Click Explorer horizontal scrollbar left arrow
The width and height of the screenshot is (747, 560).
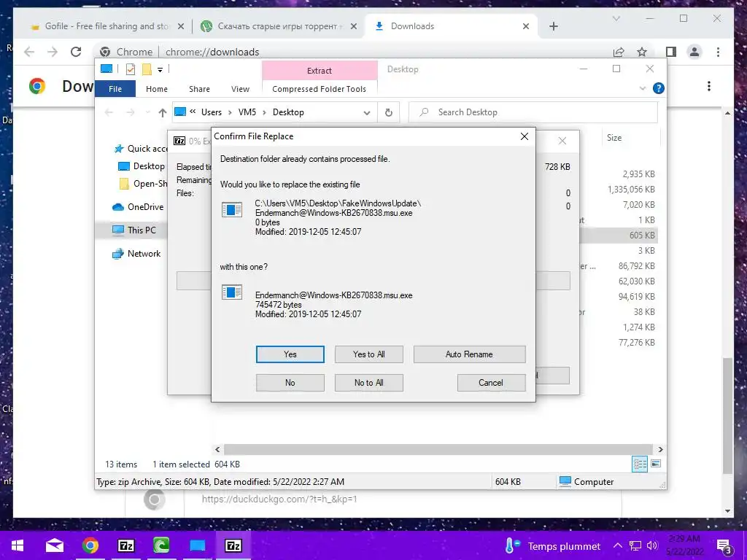pos(217,449)
